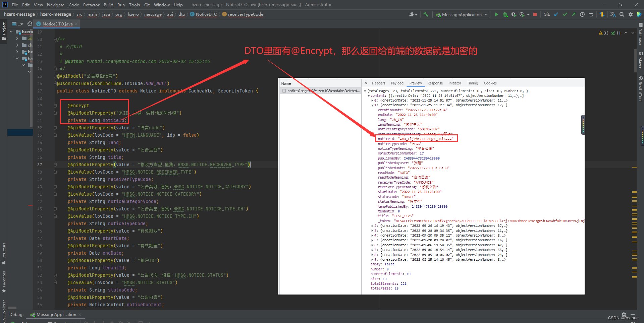Click line number 37 in gutter
Image resolution: width=644 pixels, height=323 pixels.
[x=40, y=165]
